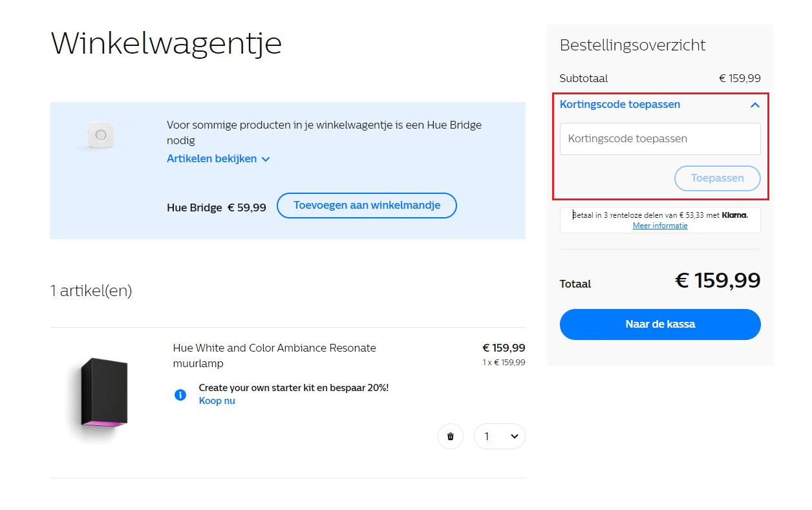
Task: Click the upward chevron beside Kortingscode toepassen
Action: click(754, 104)
